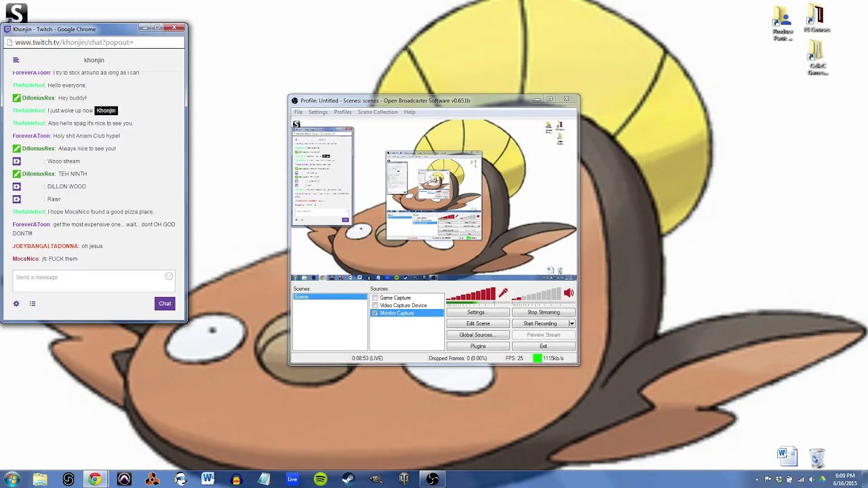The height and width of the screenshot is (488, 868).
Task: Click the Edit Scene button
Action: 477,323
